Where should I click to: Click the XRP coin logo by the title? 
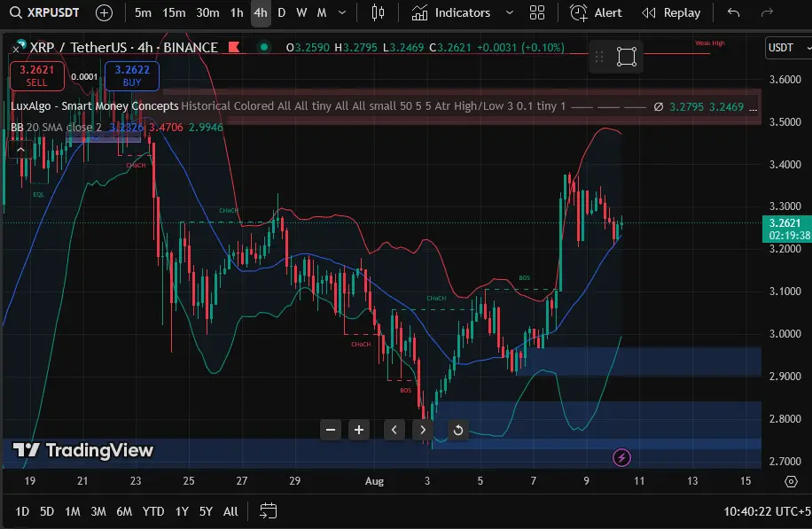pyautogui.click(x=20, y=45)
